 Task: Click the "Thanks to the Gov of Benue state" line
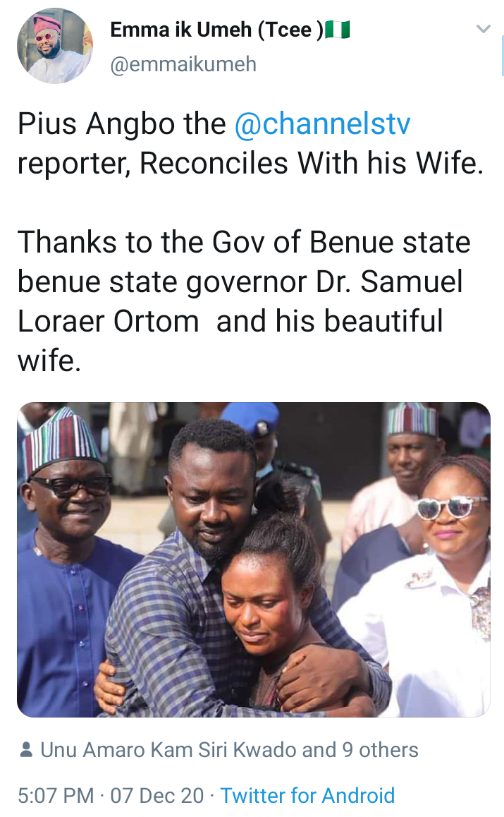pyautogui.click(x=244, y=242)
